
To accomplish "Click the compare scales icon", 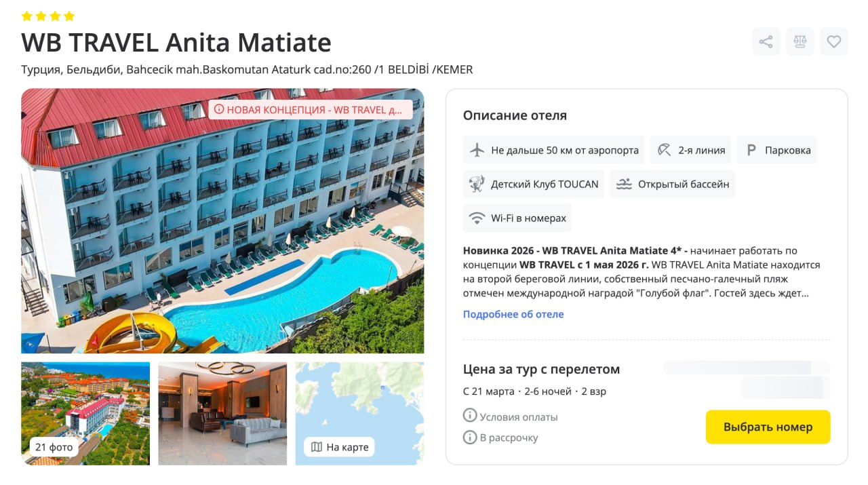I will 800,42.
